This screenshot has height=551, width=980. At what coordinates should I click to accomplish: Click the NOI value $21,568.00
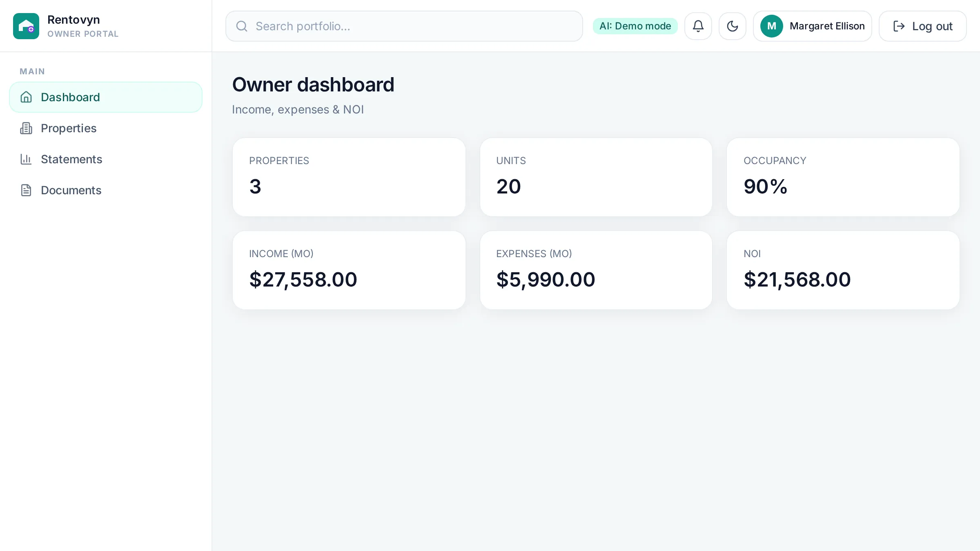point(797,280)
